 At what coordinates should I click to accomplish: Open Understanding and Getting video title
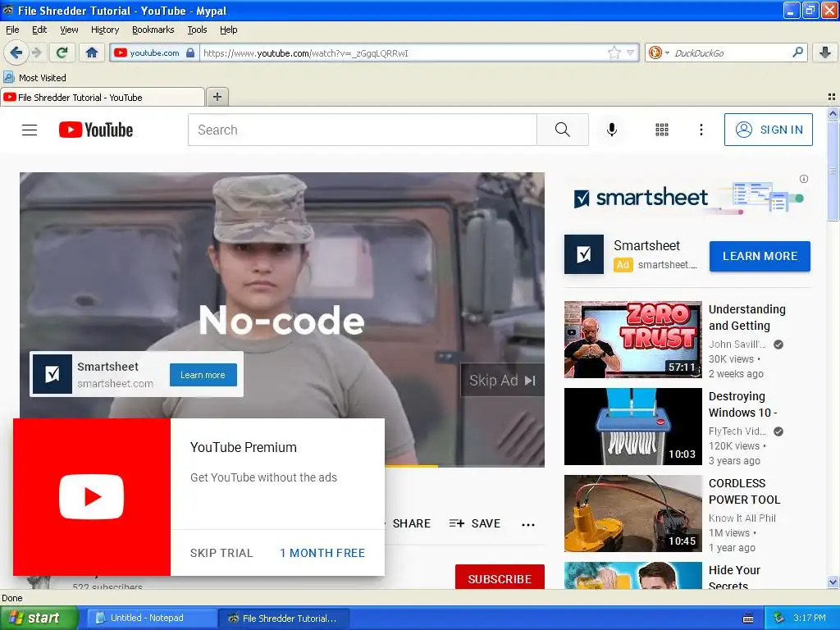pyautogui.click(x=746, y=317)
